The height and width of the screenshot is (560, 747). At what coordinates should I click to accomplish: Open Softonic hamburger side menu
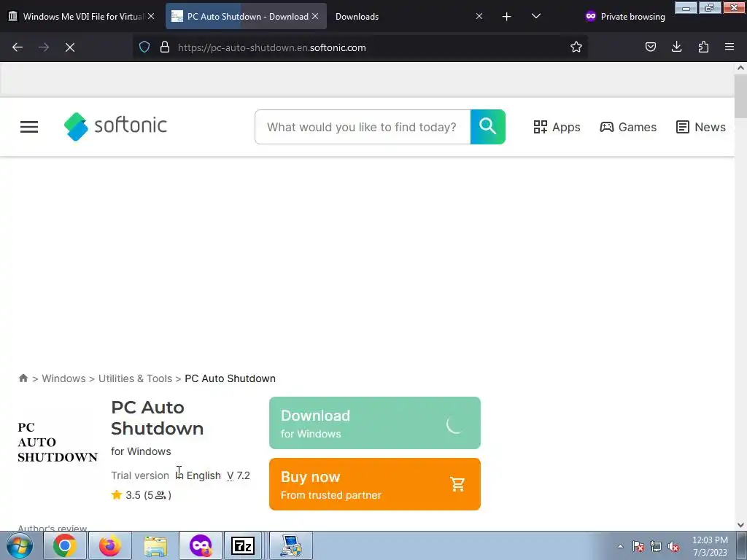point(29,127)
